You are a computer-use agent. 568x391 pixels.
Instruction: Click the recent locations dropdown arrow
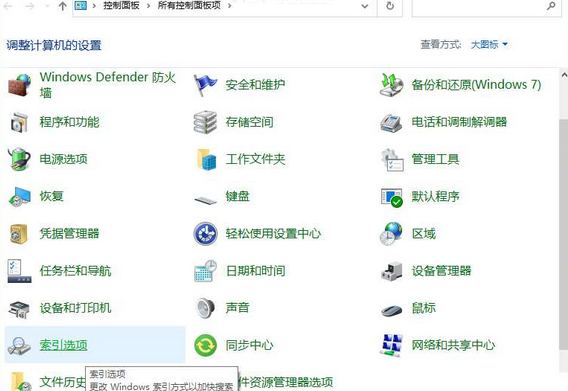click(x=47, y=6)
